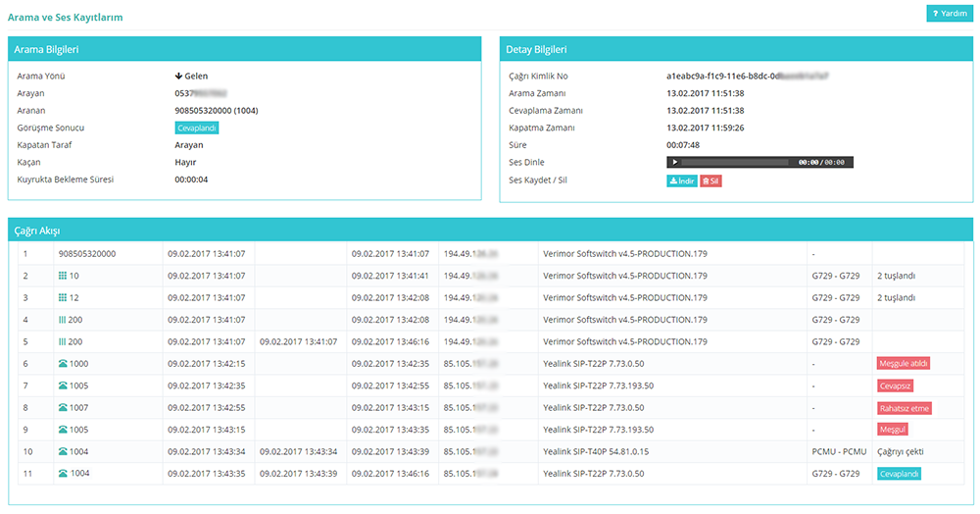Click the Çağrı Akışı panel header

point(490,230)
